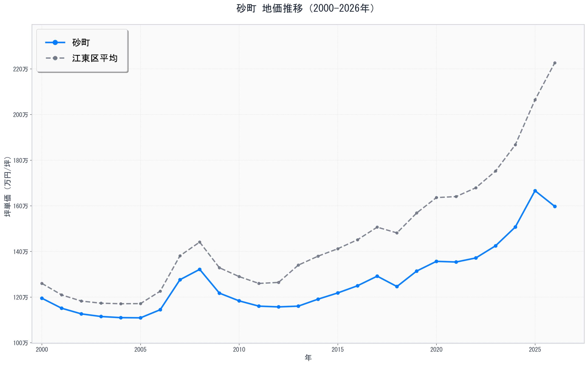Screen dimensions: 588x365
Task: Select the 江東区平均 2008 local peak point
Action: pos(200,242)
